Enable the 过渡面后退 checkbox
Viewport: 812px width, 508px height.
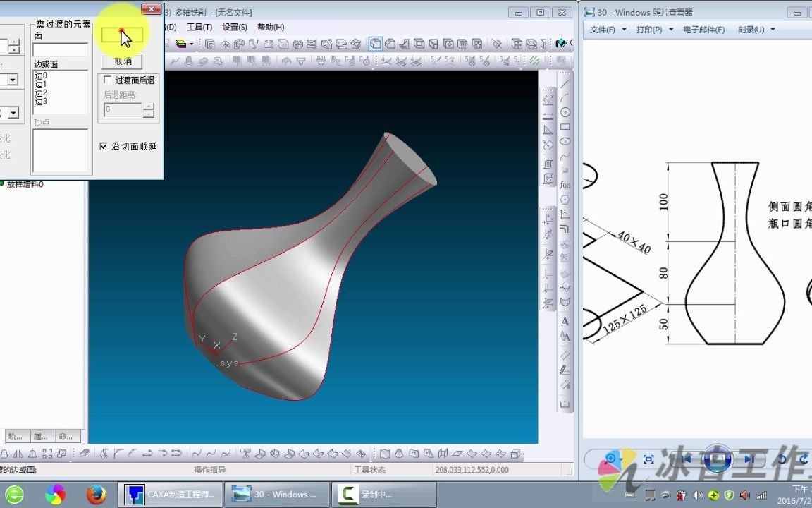pyautogui.click(x=107, y=80)
